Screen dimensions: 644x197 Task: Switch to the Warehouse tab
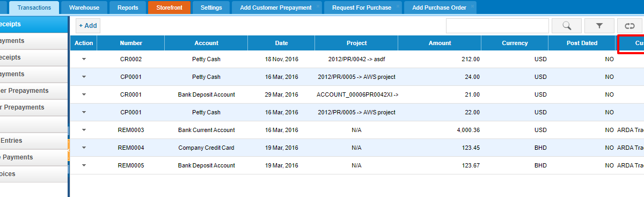tap(84, 8)
